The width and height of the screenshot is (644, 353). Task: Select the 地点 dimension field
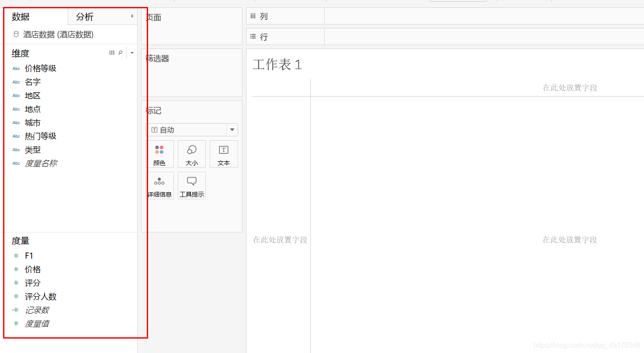[x=33, y=109]
